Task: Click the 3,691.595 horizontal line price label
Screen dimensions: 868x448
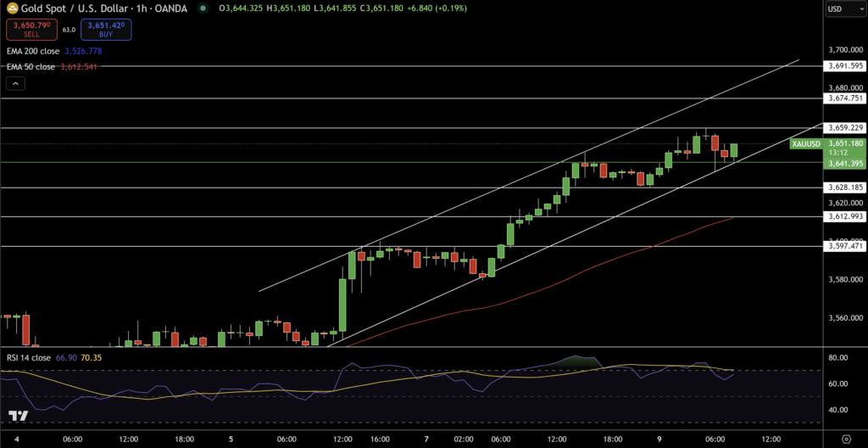Action: point(845,65)
